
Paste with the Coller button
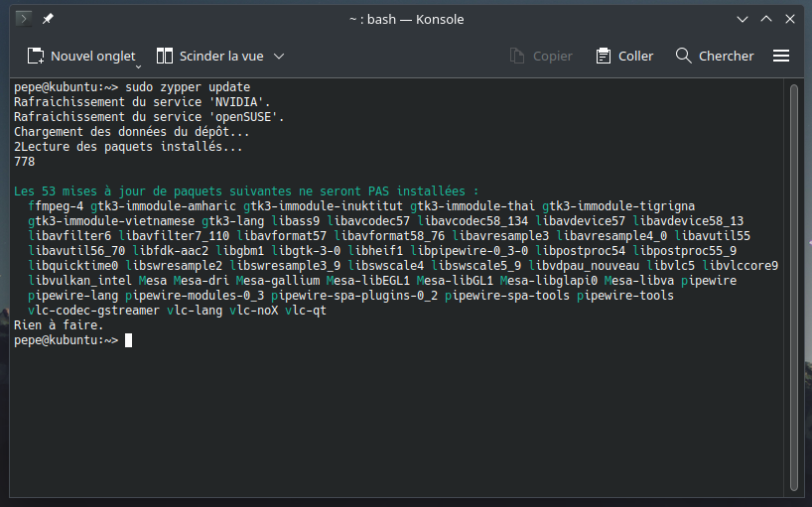tap(624, 56)
